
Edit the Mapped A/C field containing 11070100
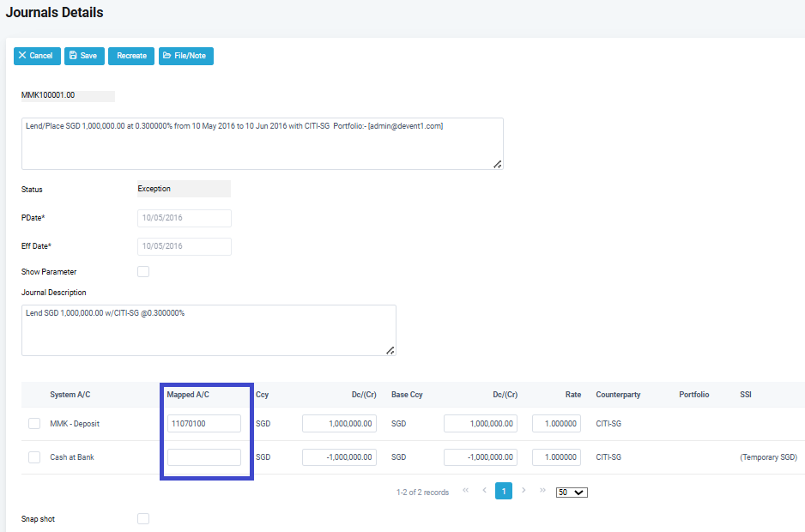pos(204,424)
